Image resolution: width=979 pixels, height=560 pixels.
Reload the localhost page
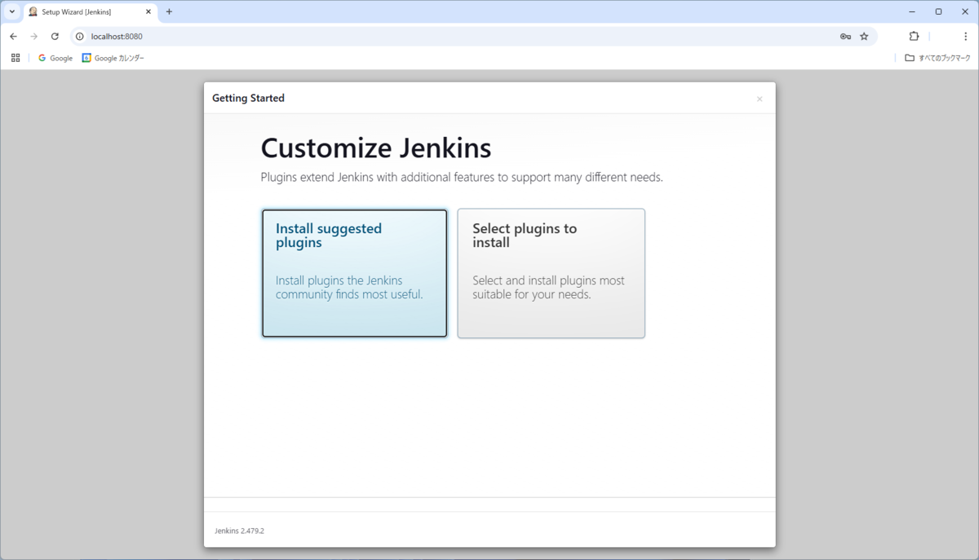pyautogui.click(x=55, y=37)
